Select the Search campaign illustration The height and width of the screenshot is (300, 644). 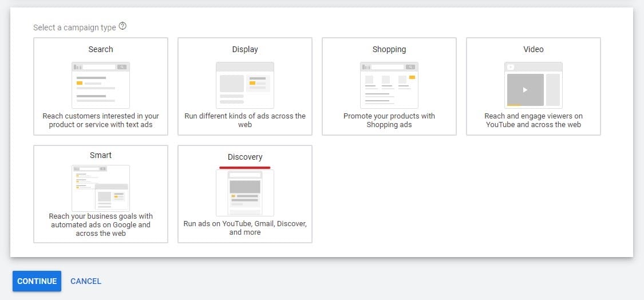pos(101,85)
